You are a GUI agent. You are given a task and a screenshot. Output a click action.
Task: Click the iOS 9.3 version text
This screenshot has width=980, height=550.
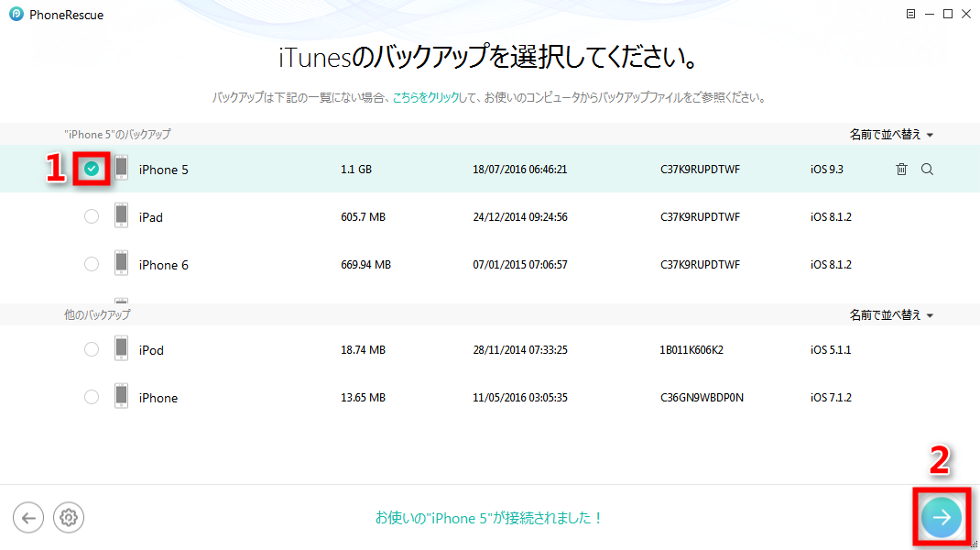pos(827,170)
